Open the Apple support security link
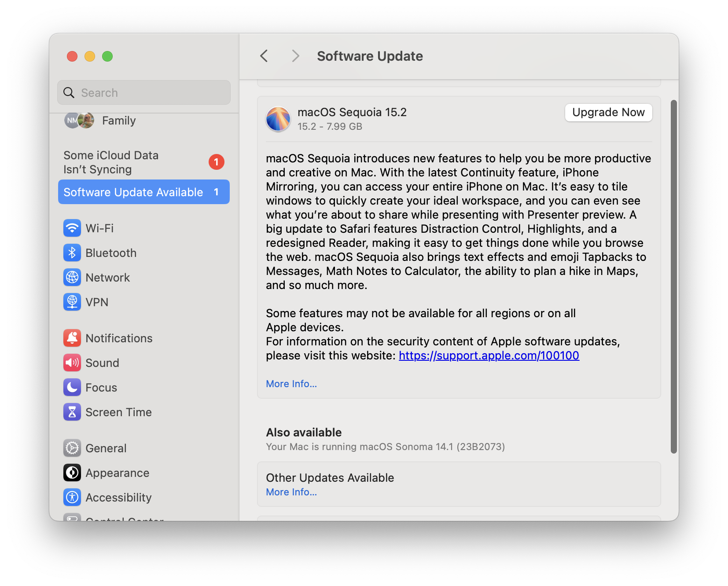Image resolution: width=728 pixels, height=586 pixels. 489,355
